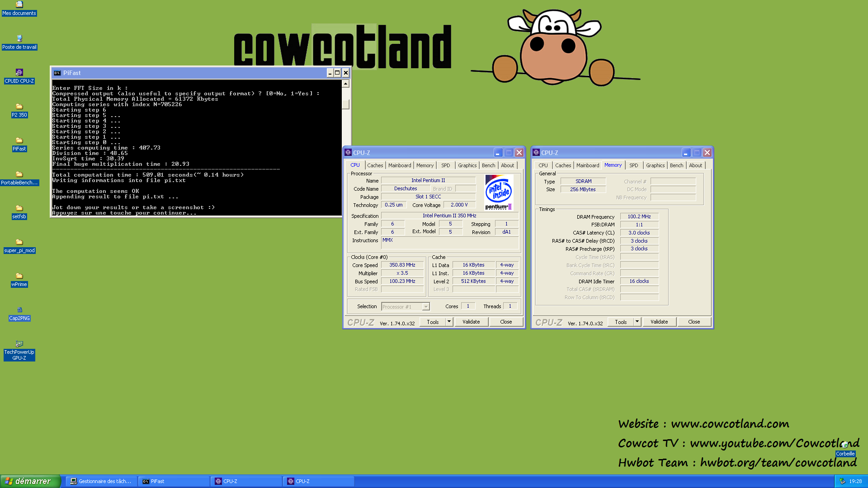
Task: Select Graphics tab in right CPU-Z window
Action: (x=655, y=165)
